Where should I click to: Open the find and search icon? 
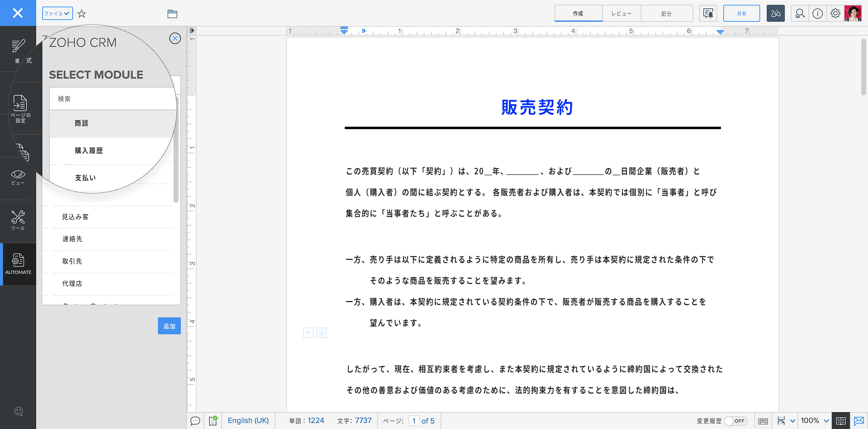[800, 14]
